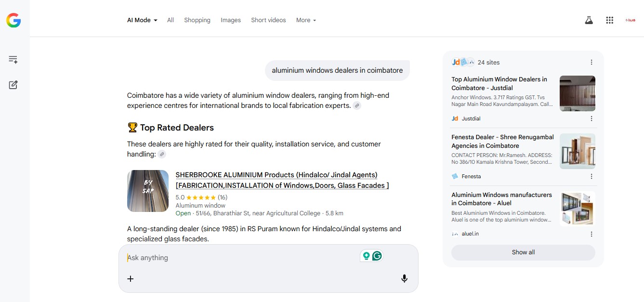644x302 pixels.
Task: Click link icon after intro paragraph
Action: point(357,105)
